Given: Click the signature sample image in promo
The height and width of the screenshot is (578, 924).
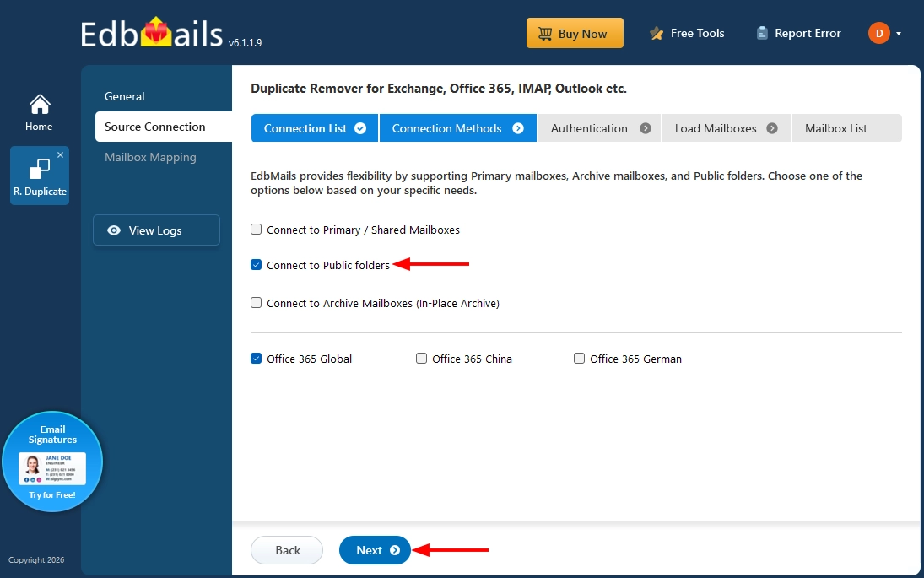Looking at the screenshot, I should click(x=52, y=469).
